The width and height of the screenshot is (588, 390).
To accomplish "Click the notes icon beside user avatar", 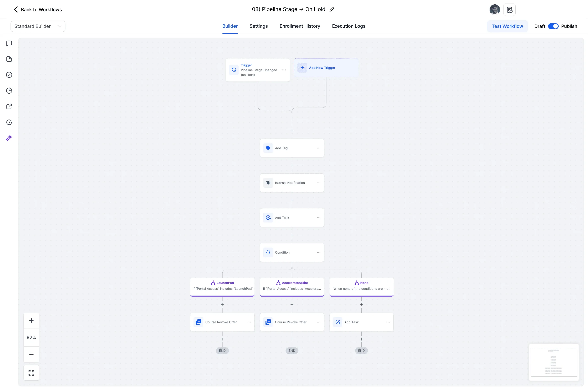I will (509, 10).
